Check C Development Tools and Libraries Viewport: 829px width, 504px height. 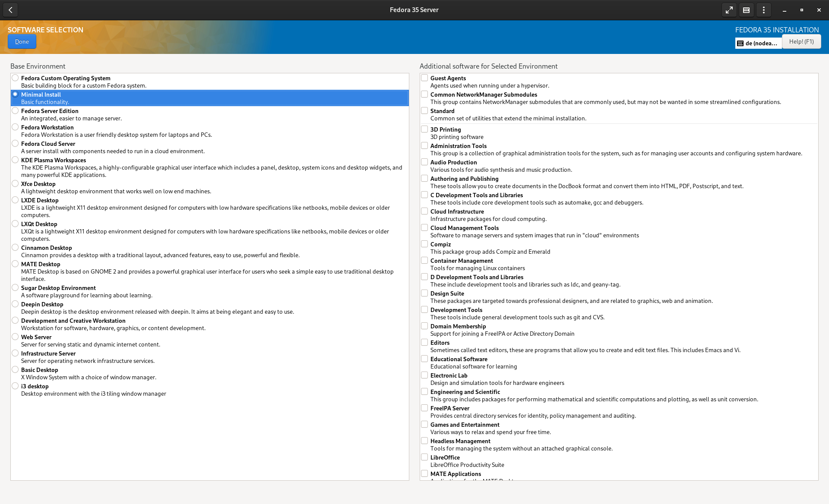pyautogui.click(x=424, y=195)
